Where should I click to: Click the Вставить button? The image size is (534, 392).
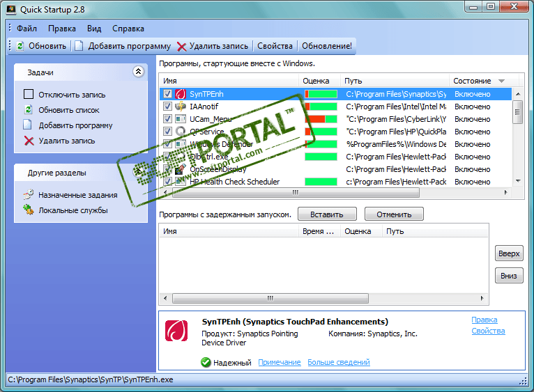click(327, 214)
